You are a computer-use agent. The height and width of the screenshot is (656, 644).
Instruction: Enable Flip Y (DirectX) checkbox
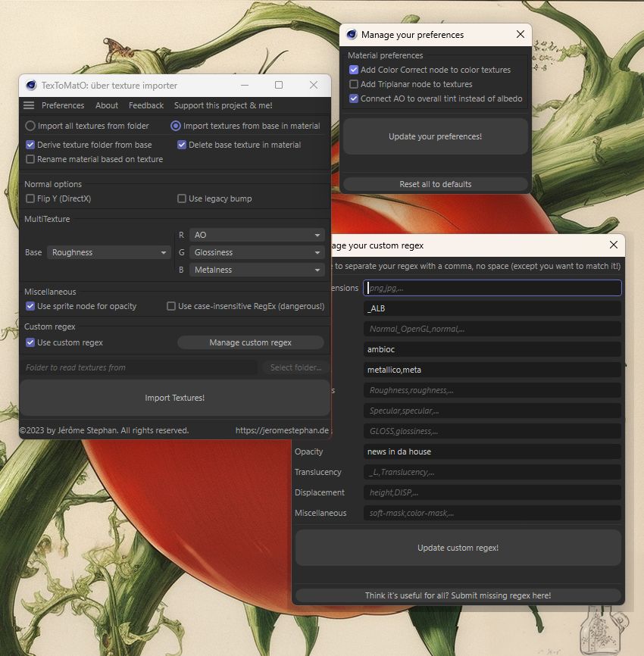point(30,198)
